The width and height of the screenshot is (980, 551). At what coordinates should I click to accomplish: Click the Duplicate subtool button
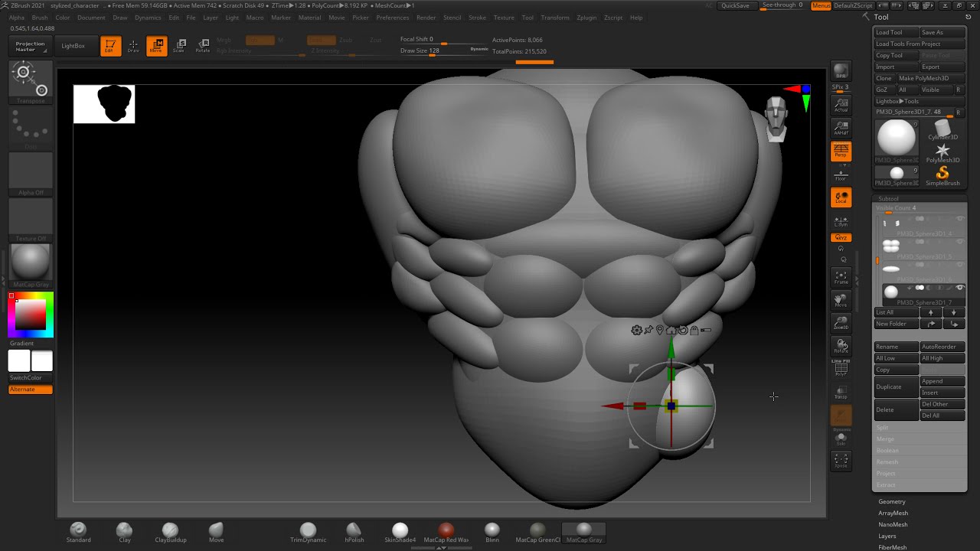(897, 386)
